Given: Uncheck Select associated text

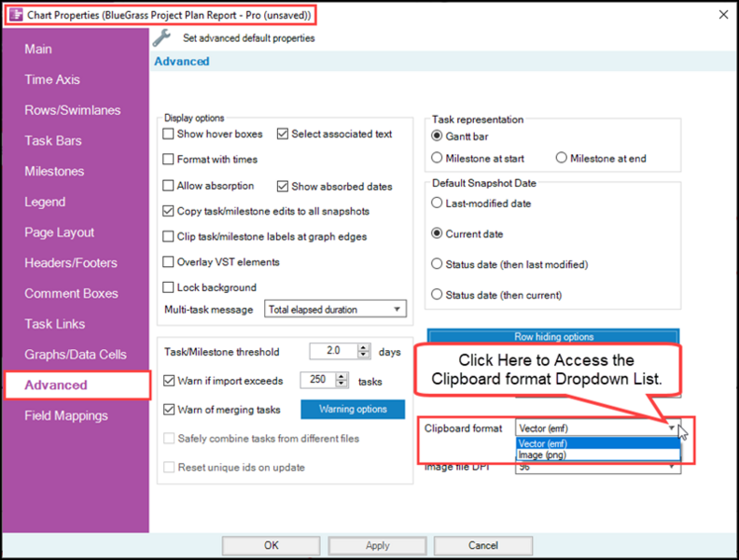Looking at the screenshot, I should click(283, 133).
